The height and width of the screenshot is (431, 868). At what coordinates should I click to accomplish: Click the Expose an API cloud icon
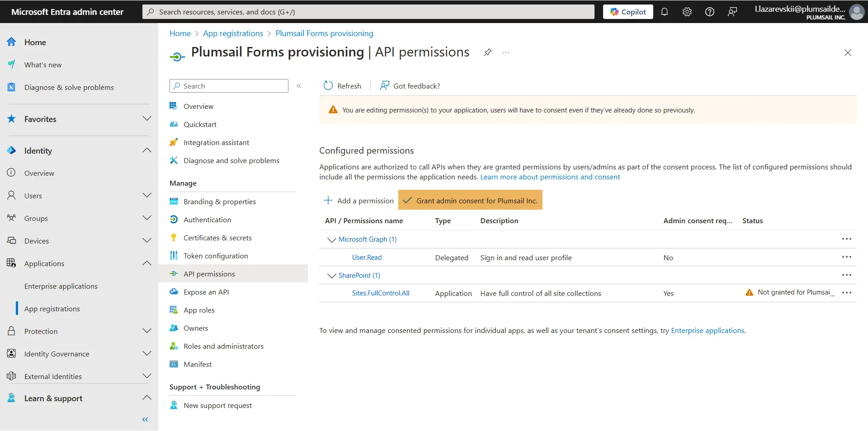click(174, 292)
